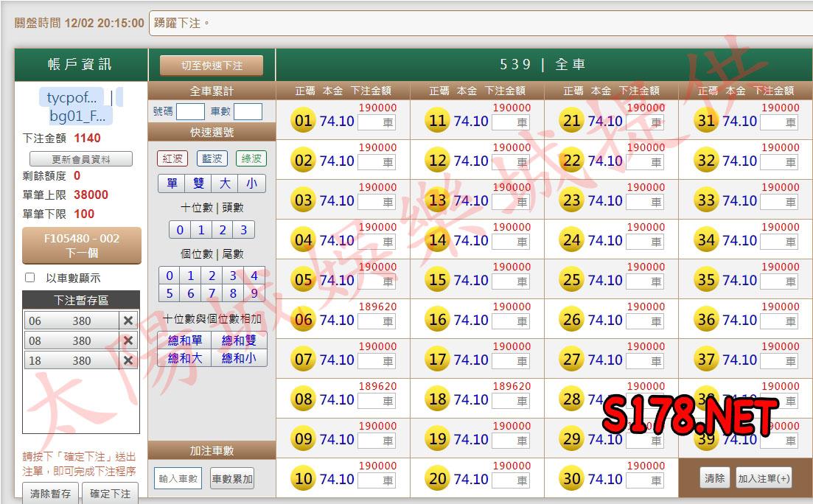Add to bet slip with 加入注單(+)
The height and width of the screenshot is (504, 813).
pyautogui.click(x=764, y=478)
